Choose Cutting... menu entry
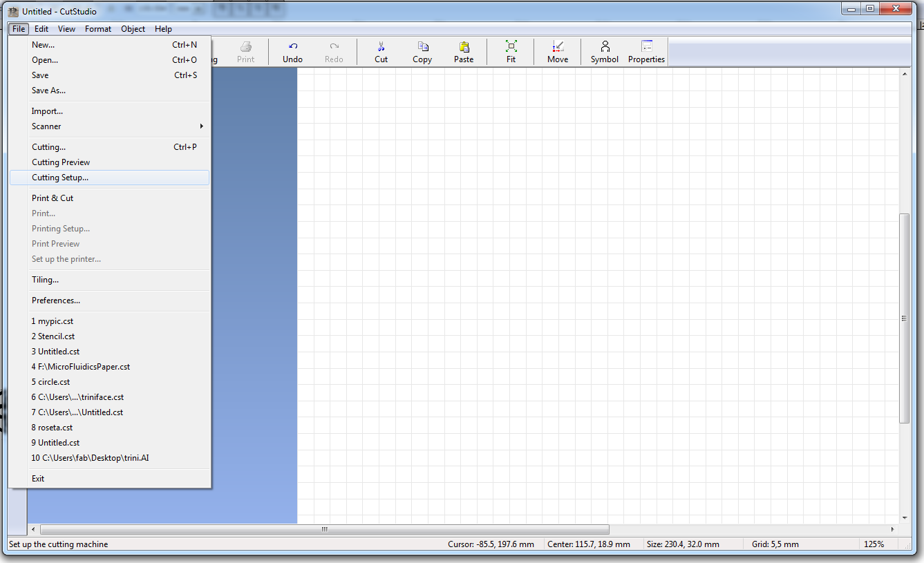 109,147
